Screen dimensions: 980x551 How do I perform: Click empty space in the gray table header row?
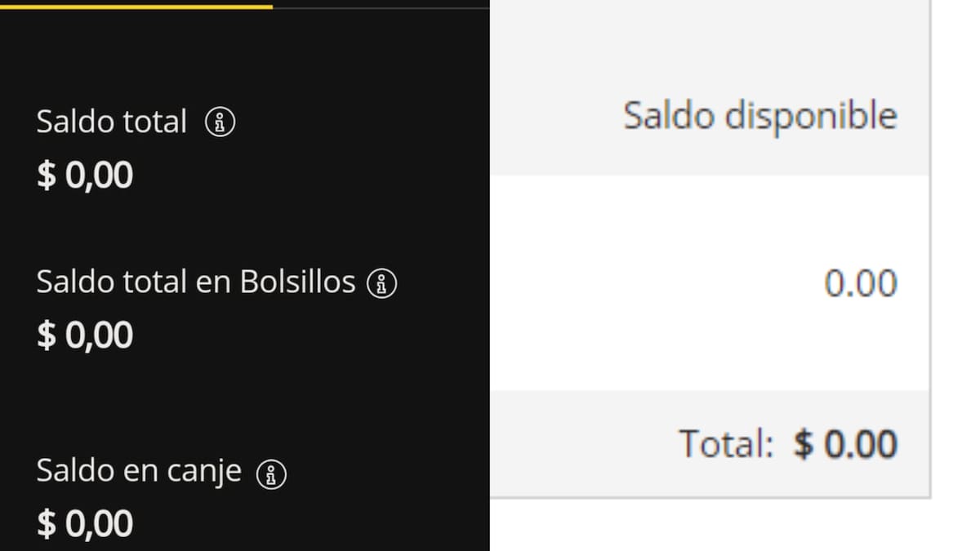pos(555,116)
